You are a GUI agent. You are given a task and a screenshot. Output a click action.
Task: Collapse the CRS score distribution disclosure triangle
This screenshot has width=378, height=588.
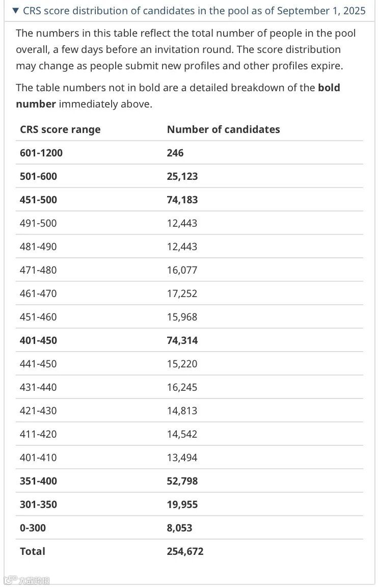coord(15,11)
